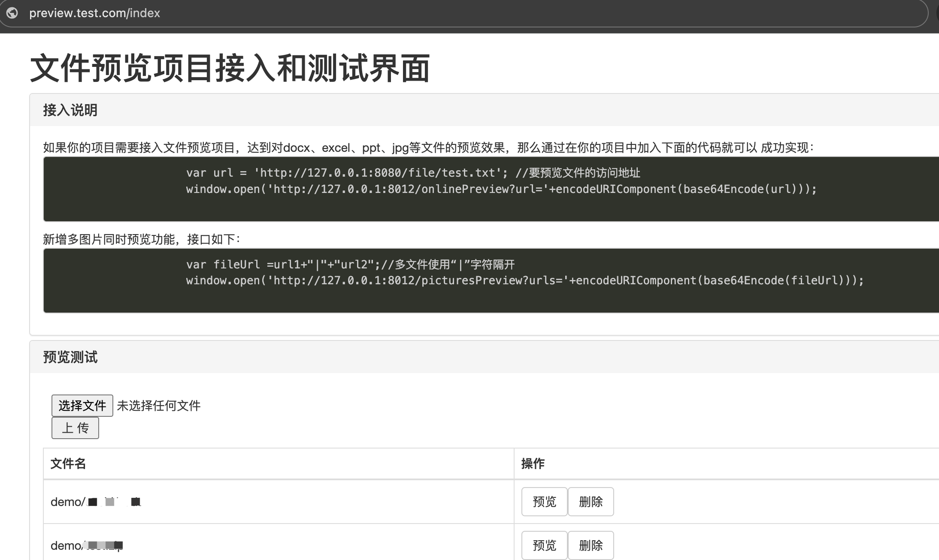The image size is (939, 560).
Task: Click the second demo file name
Action: coord(87,545)
